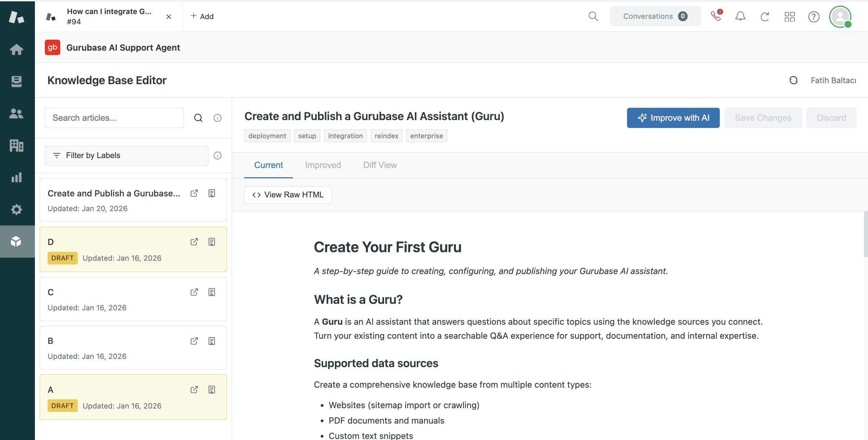Open Help via the question mark icon

point(814,16)
